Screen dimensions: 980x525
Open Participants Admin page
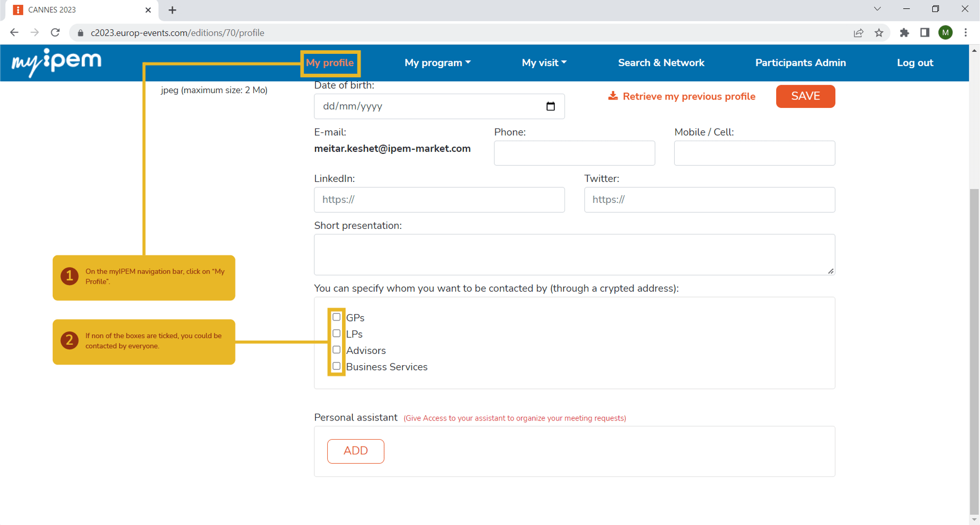tap(800, 63)
